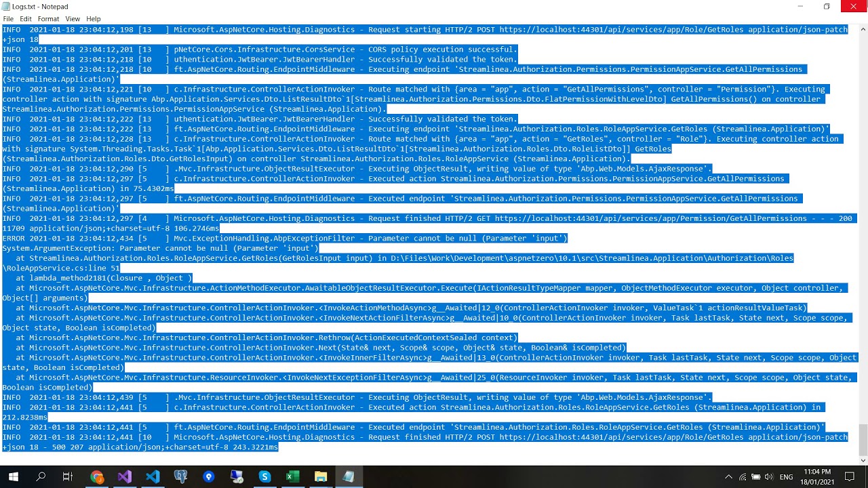Open the Windows Start menu

(x=13, y=476)
